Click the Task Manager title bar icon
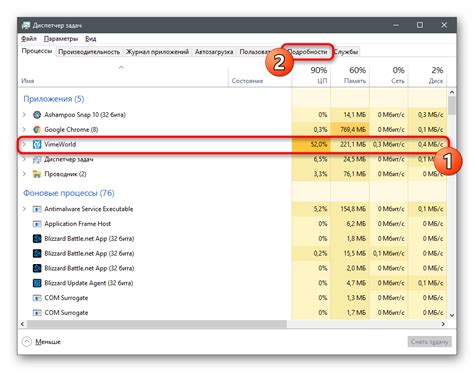This screenshot has width=474, height=372. 26,25
